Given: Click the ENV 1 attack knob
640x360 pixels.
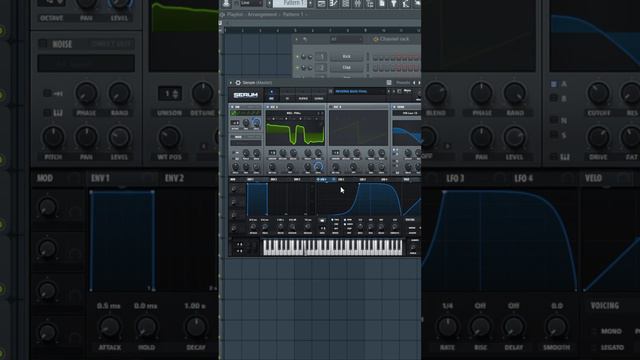Looking at the screenshot, I should click(x=253, y=227).
